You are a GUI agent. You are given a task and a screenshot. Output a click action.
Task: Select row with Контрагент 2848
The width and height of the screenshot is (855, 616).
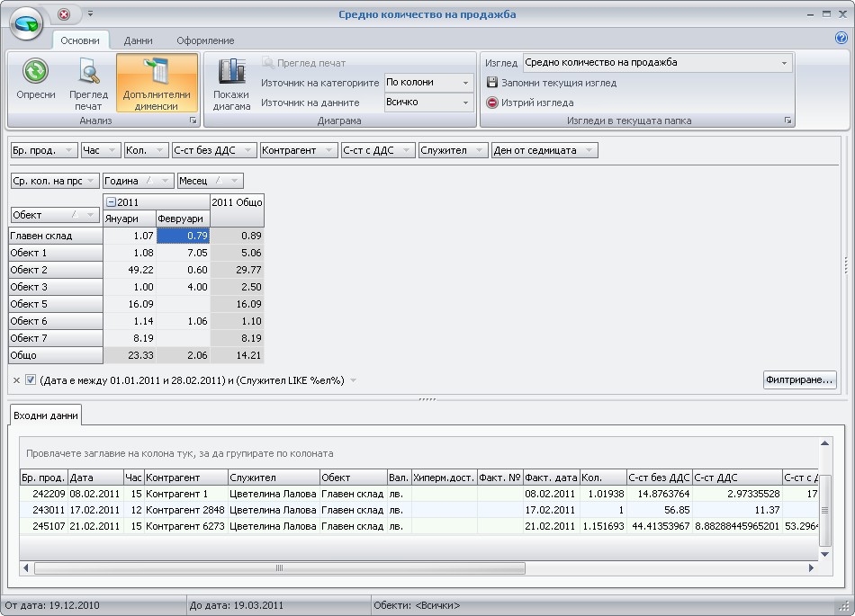pos(418,510)
